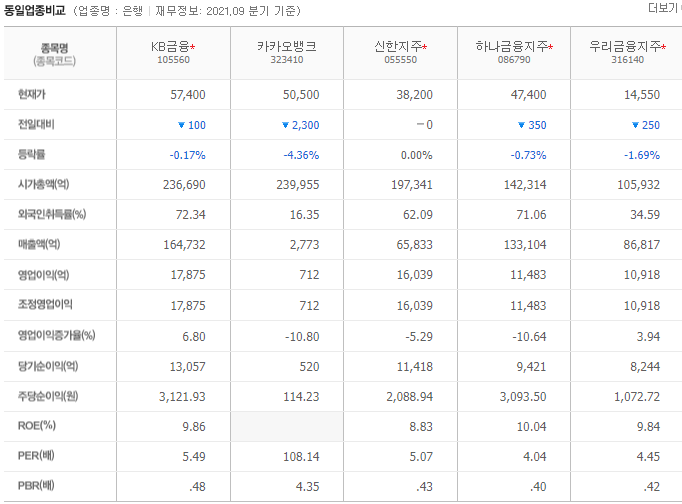
Task: Click the 매출액(억) row label
Action: (x=39, y=244)
